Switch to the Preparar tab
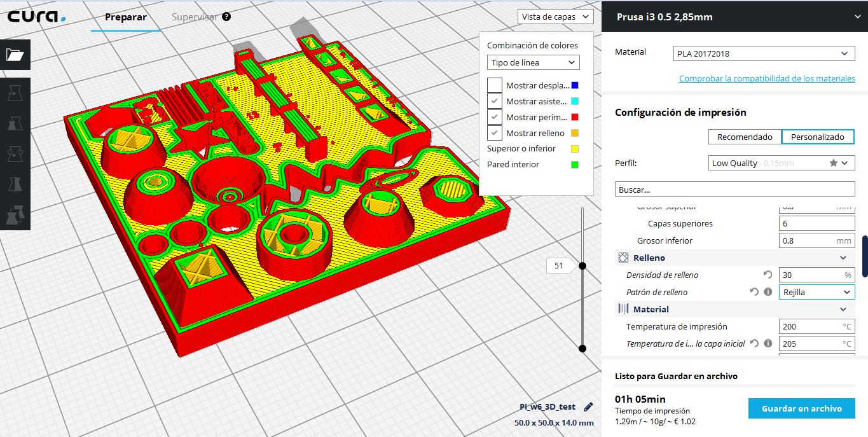 point(125,17)
